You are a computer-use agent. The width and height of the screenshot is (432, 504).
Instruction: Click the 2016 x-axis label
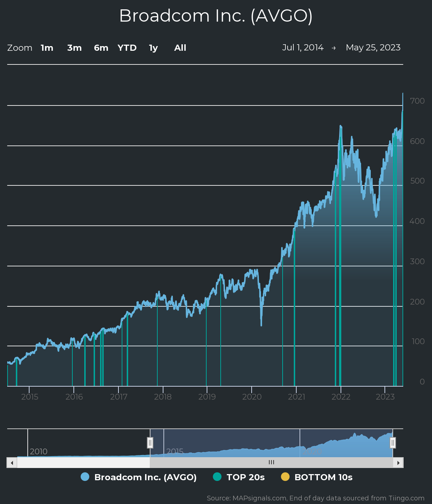(74, 397)
